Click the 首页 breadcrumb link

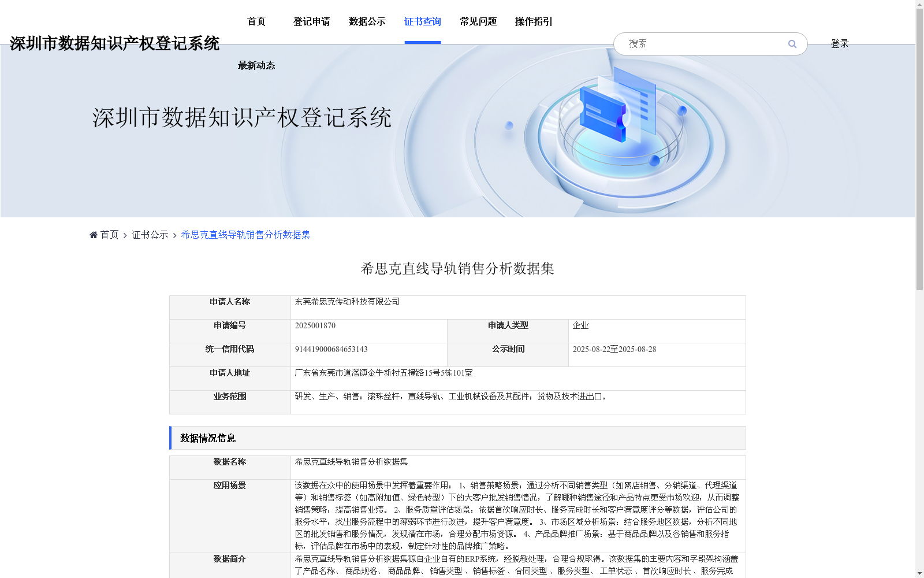(x=110, y=235)
